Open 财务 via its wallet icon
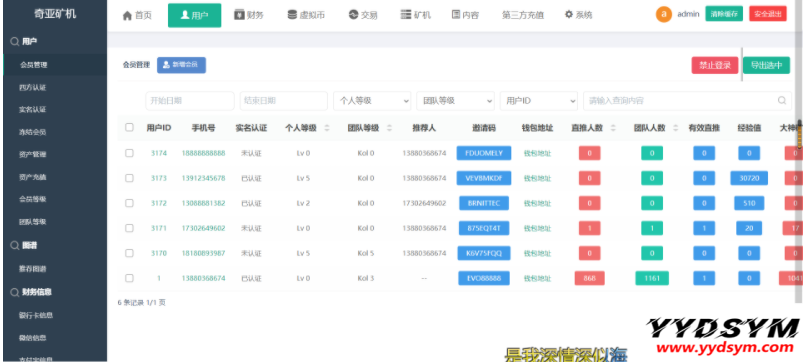Viewport: 811px width, 362px height. pyautogui.click(x=239, y=15)
